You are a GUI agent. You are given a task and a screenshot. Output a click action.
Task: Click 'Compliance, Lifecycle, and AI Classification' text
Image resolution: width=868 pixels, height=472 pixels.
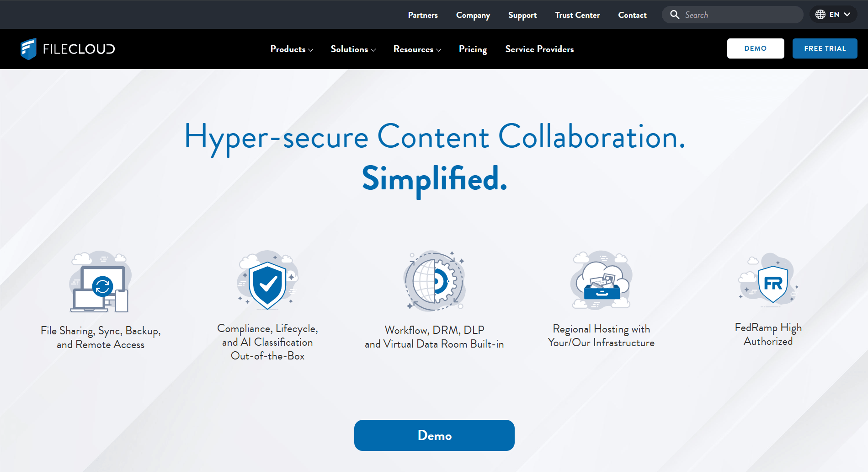coord(267,335)
